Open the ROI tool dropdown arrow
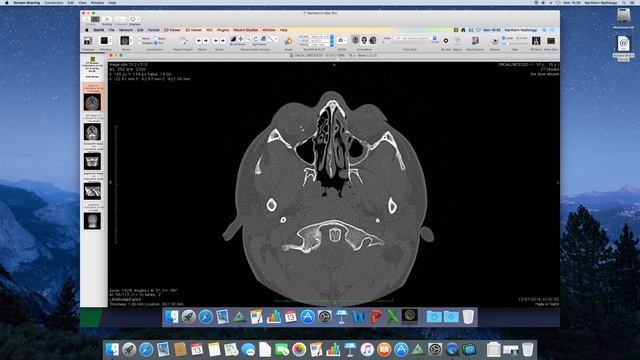Image resolution: width=640 pixels, height=360 pixels. (x=276, y=39)
